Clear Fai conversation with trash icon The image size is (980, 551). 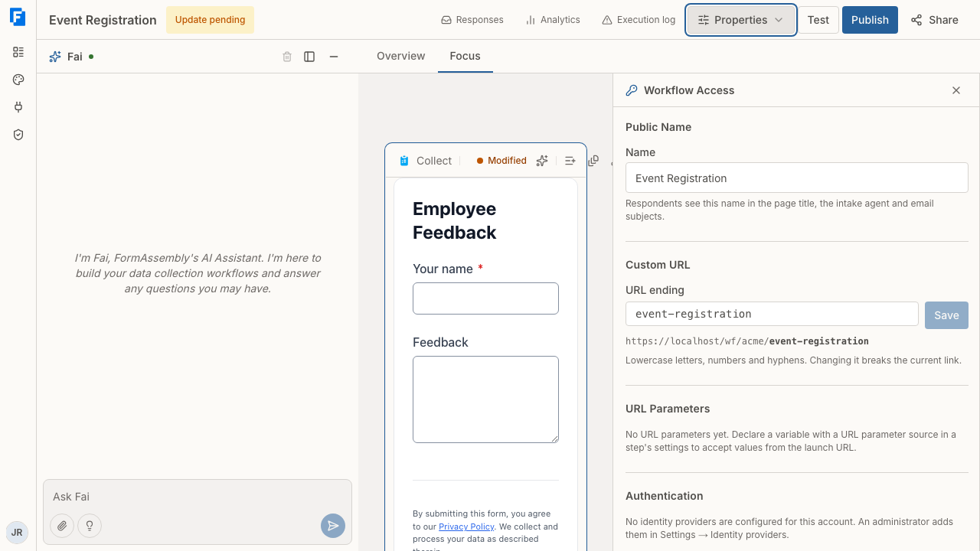pos(287,57)
